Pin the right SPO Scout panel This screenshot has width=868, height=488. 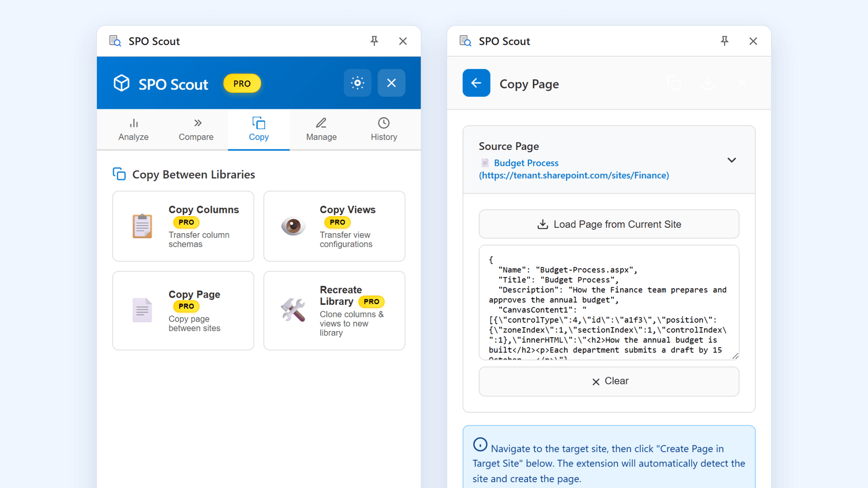(724, 41)
